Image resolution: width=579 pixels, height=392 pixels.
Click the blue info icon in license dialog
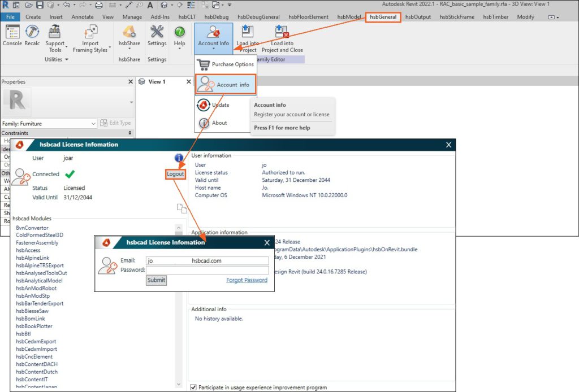179,158
